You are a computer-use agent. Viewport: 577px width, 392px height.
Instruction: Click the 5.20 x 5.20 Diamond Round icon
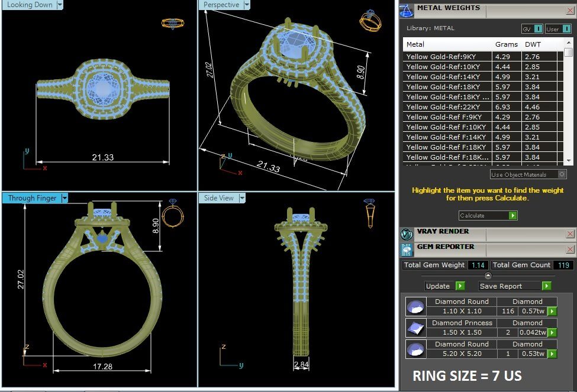(x=415, y=349)
